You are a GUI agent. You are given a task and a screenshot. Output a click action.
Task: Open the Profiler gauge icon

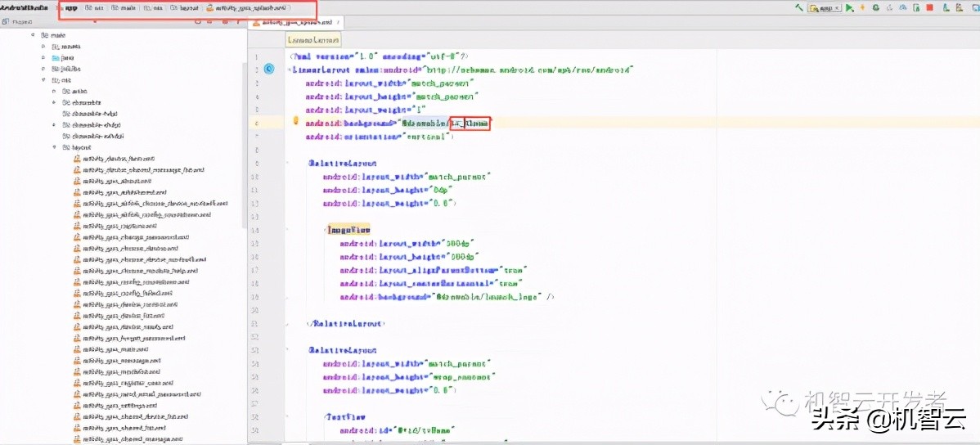(x=902, y=7)
